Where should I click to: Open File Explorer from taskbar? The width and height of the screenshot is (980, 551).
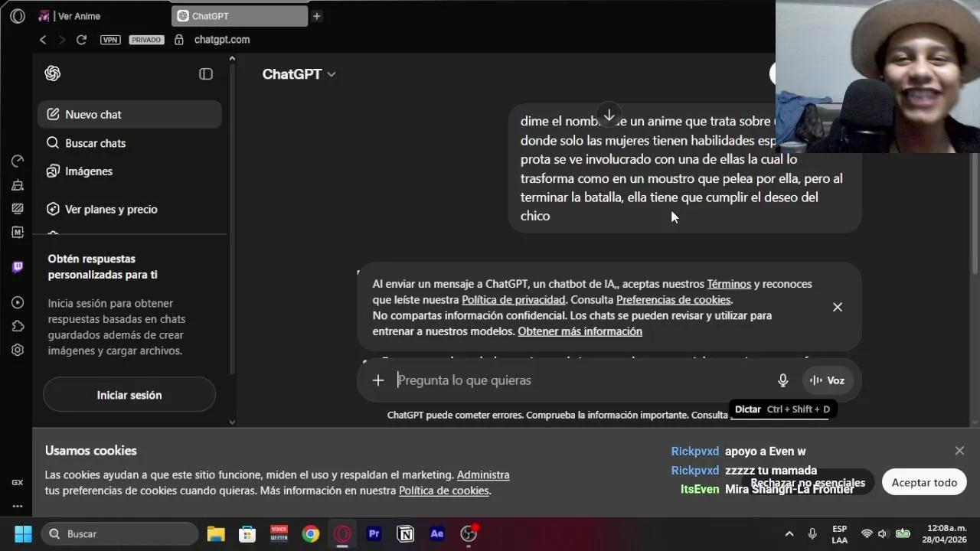click(216, 534)
